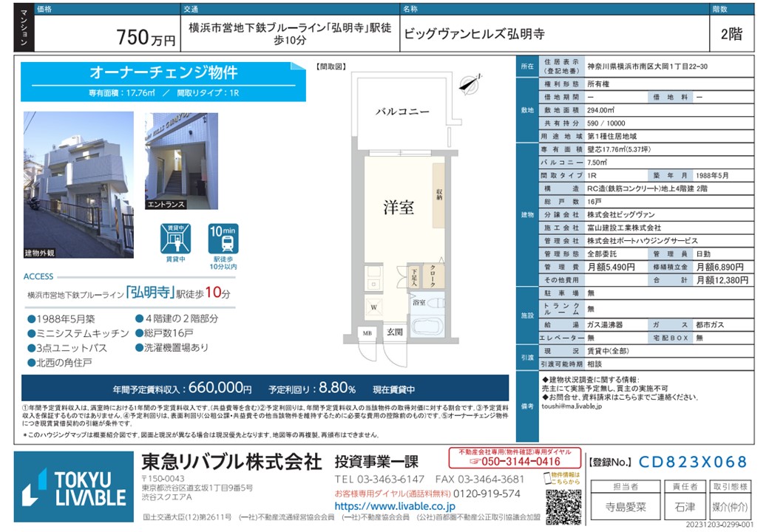This screenshot has width=769, height=532.
Task: Open the www.livable.co.jp website link
Action: (x=395, y=506)
